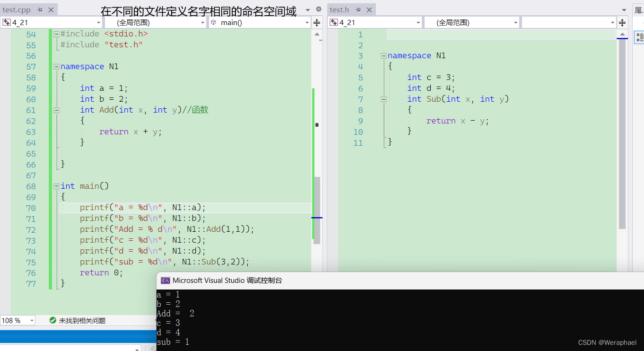The width and height of the screenshot is (644, 351).
Task: Open the tab overflow arrow for the test.h pane
Action: 625,9
